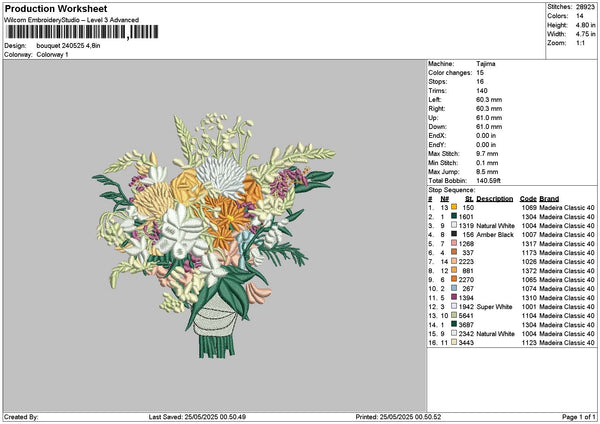
Task: Click the sage green swatch with 5641 stitches
Action: coord(454,315)
